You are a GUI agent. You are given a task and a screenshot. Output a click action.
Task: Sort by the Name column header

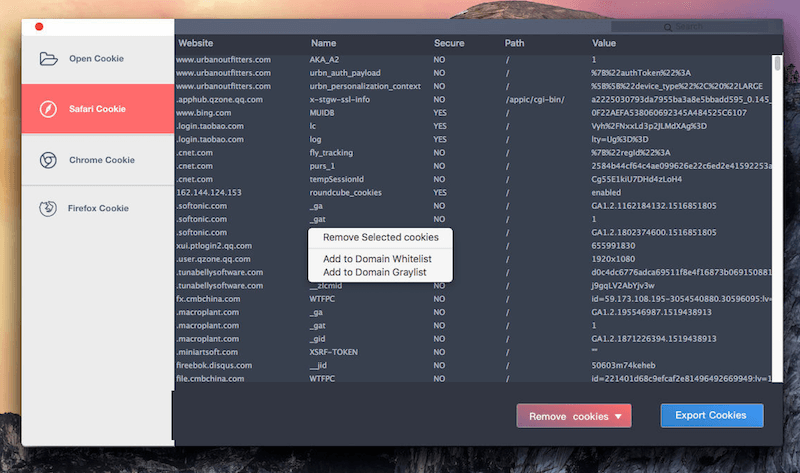point(323,43)
